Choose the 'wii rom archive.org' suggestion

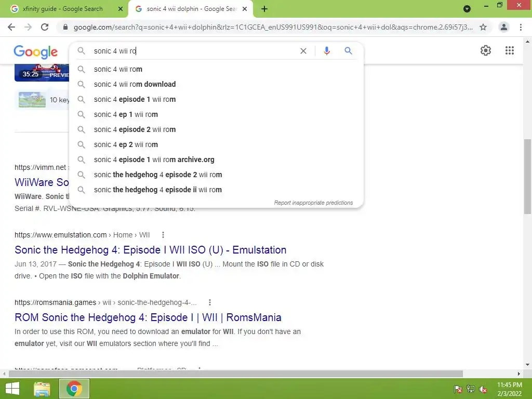pyautogui.click(x=216, y=159)
